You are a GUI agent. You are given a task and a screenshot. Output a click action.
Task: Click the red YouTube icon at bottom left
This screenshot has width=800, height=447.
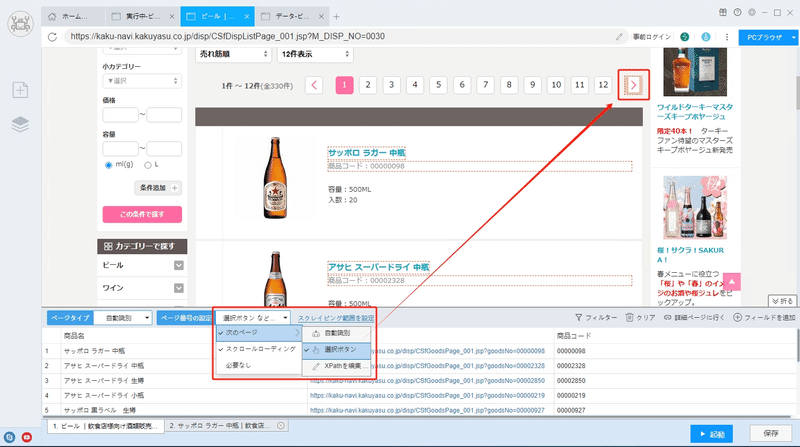(x=27, y=437)
